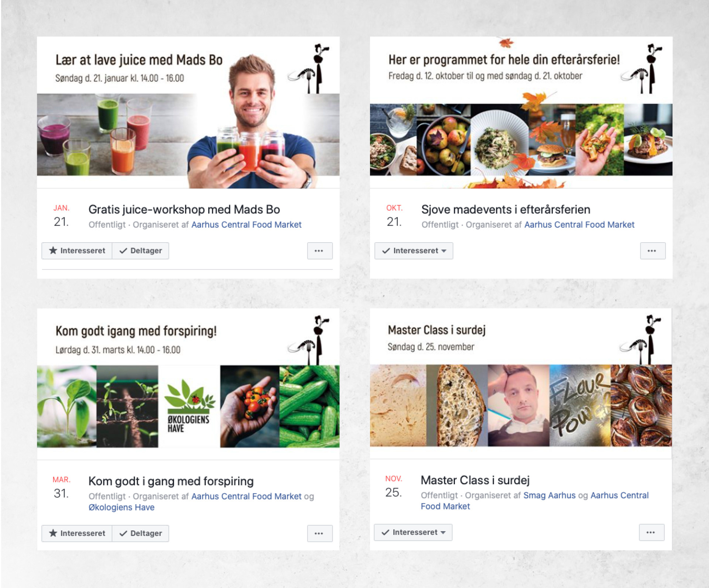Screen dimensions: 709x588
Task: Open Master Class i surdej event title
Action: click(475, 480)
